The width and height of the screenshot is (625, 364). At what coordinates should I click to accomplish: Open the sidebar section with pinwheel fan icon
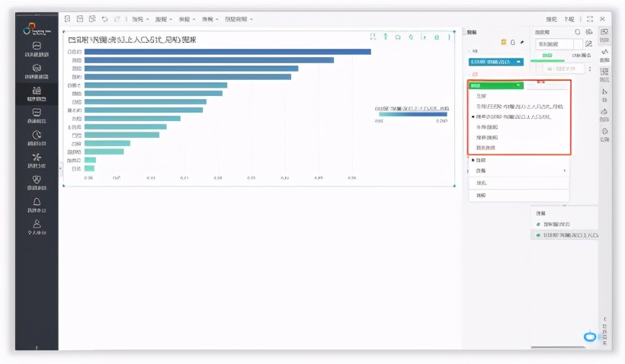(x=37, y=161)
